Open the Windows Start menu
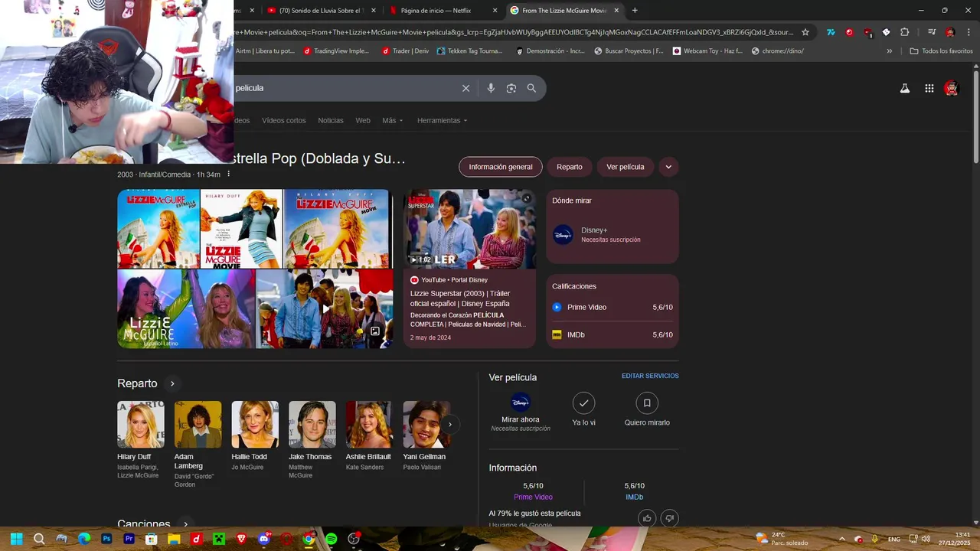980x551 pixels. [16, 539]
